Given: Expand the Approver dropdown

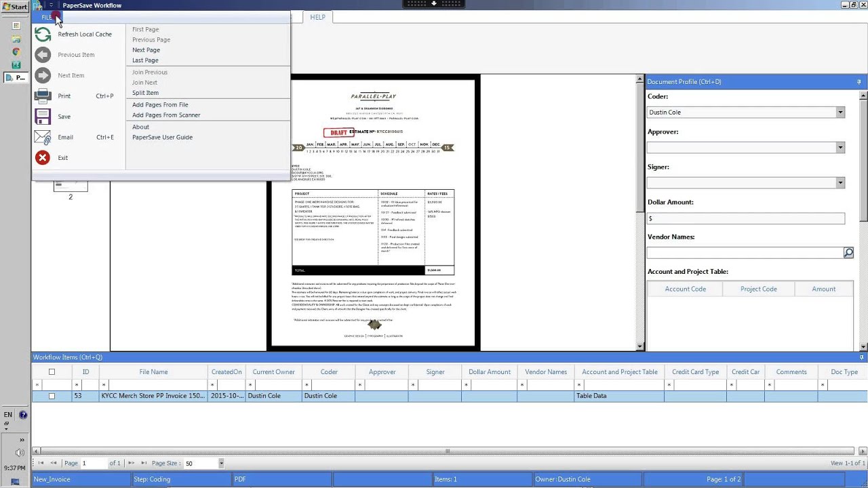Looking at the screenshot, I should (x=840, y=148).
